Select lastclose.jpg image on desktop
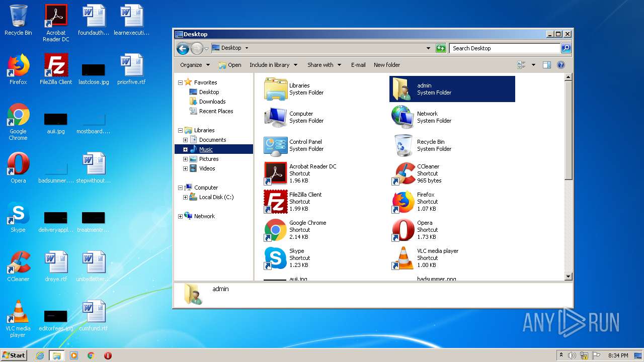The width and height of the screenshot is (644, 362). tap(94, 73)
